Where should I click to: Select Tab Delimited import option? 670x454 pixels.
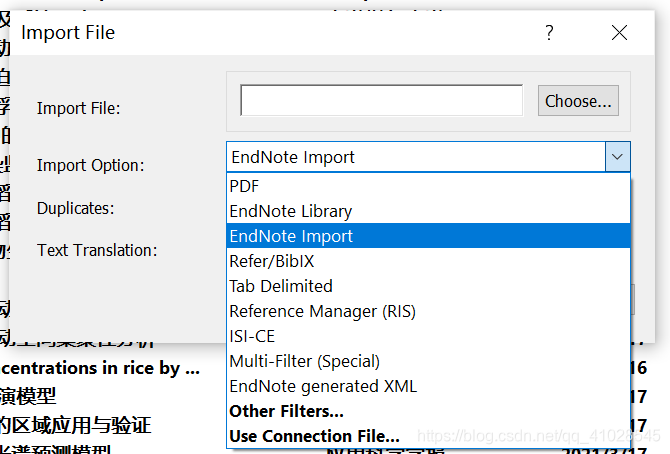click(428, 286)
